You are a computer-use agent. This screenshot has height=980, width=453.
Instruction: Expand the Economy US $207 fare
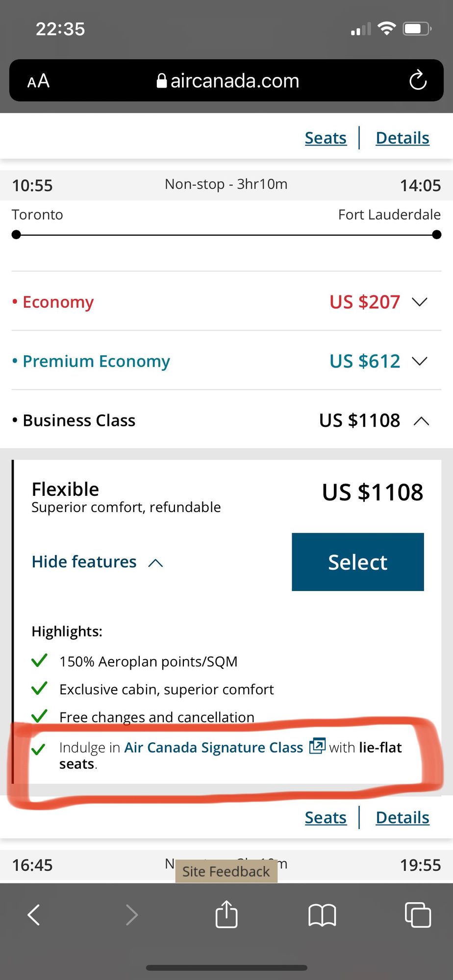click(x=420, y=302)
